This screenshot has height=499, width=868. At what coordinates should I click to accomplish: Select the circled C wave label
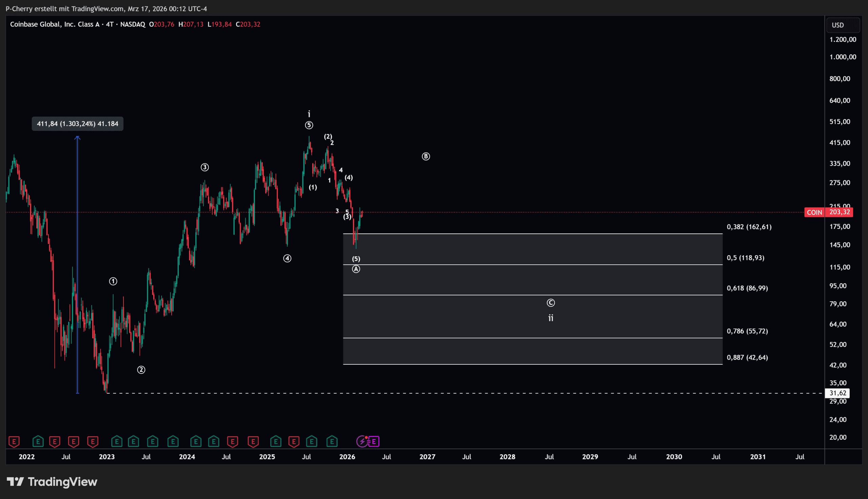pyautogui.click(x=551, y=303)
